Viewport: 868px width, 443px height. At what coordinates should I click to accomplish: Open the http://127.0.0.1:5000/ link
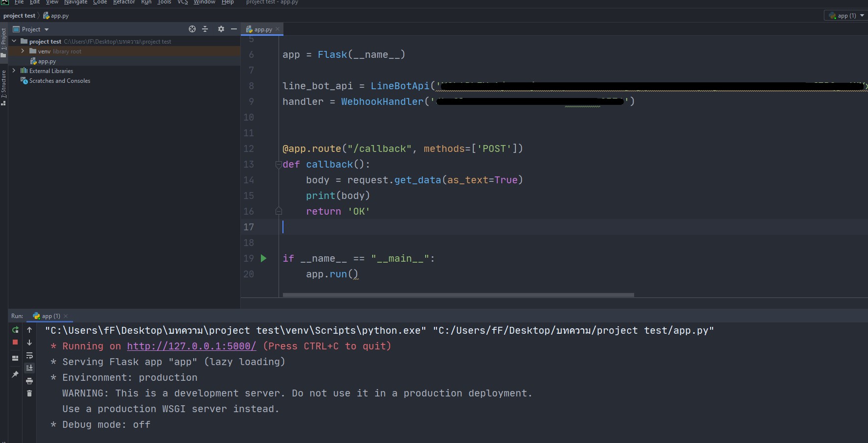191,346
